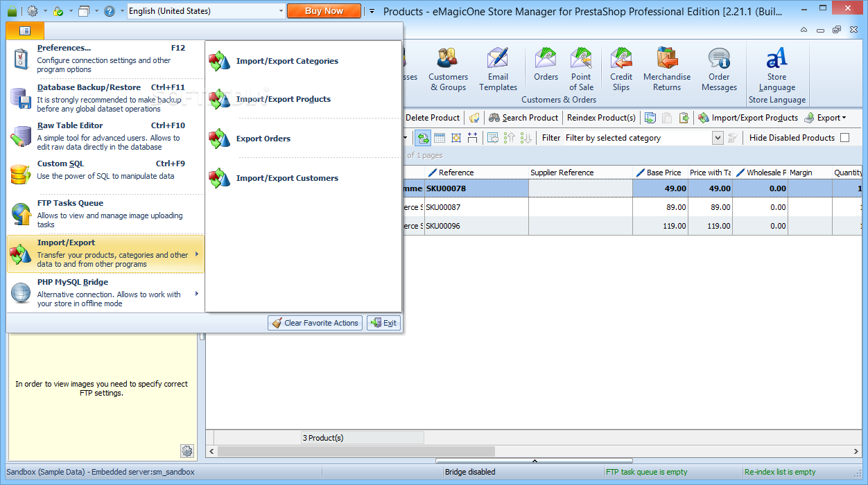868x485 pixels.
Task: Click the column width arrows icon
Action: pos(472,138)
